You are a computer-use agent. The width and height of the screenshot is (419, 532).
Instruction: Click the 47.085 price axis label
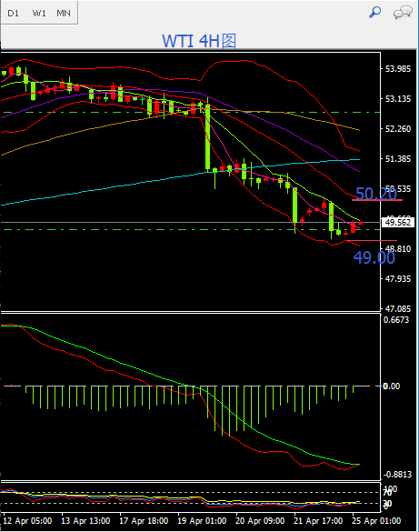[398, 309]
